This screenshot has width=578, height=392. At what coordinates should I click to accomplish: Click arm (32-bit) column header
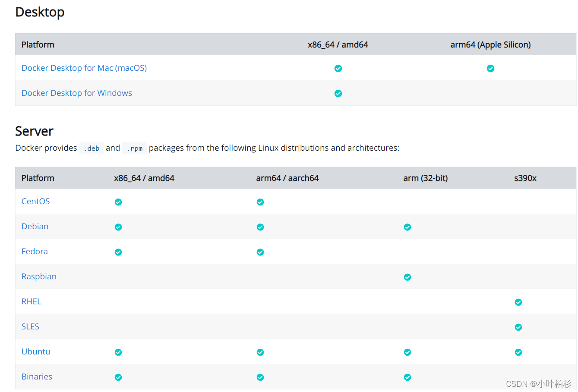pyautogui.click(x=426, y=178)
